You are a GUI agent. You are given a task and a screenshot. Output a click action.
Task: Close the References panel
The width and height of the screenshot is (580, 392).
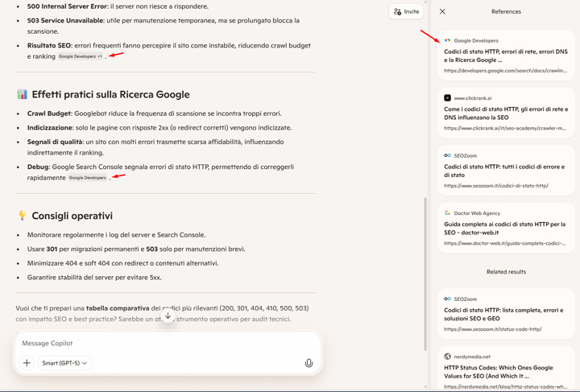(x=442, y=12)
